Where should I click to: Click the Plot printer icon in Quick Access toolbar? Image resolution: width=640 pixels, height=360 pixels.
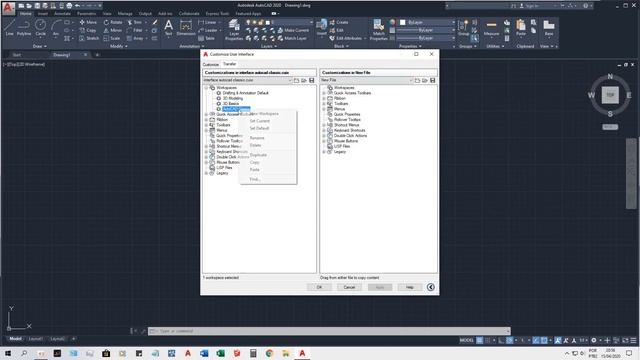(69, 6)
